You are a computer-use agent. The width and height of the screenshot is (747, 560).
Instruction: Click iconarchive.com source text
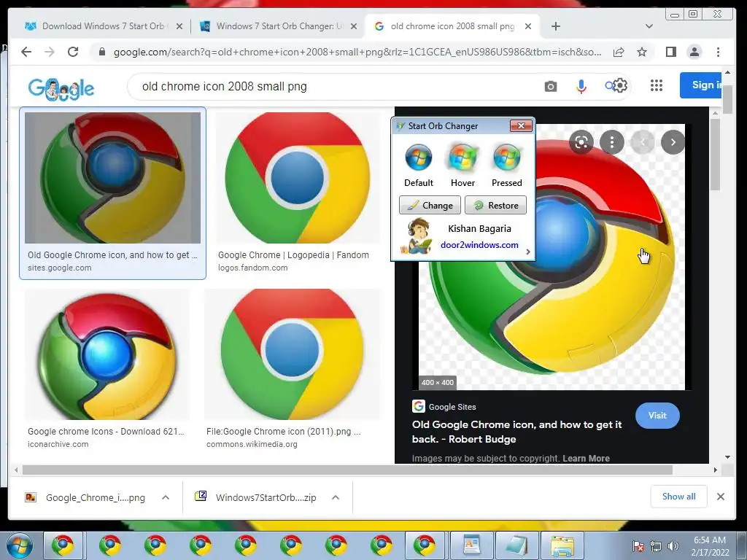pyautogui.click(x=58, y=444)
